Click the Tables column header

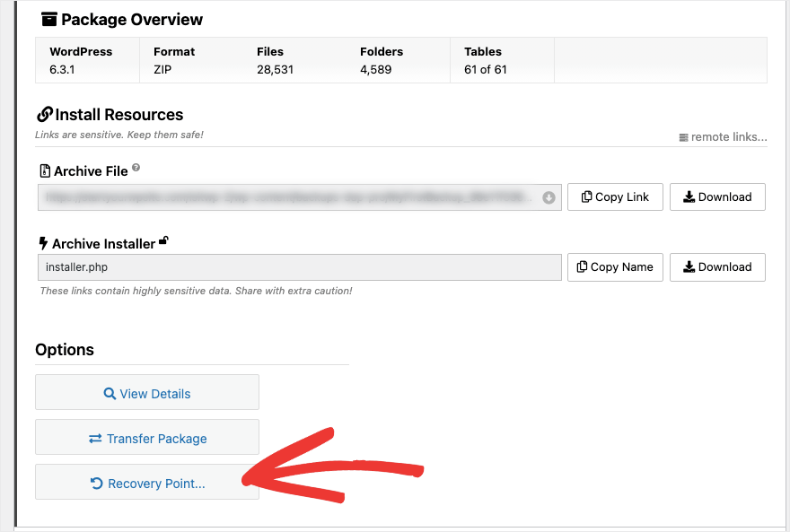click(x=483, y=52)
